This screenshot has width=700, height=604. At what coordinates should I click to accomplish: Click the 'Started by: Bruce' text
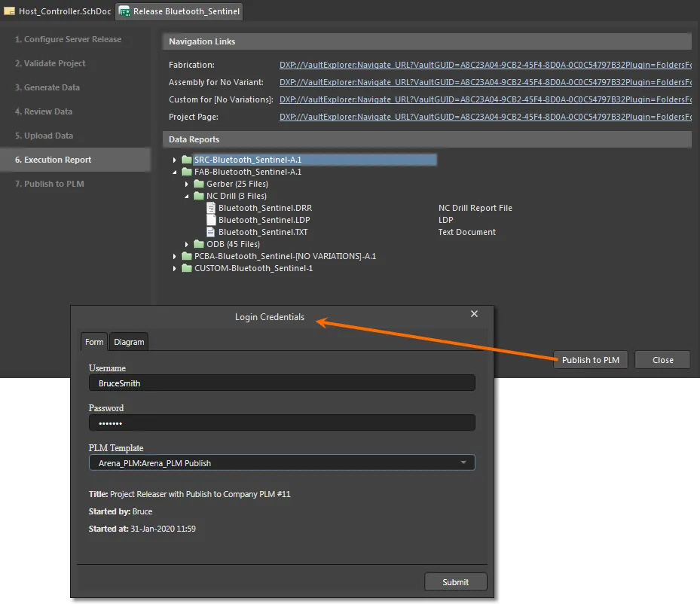pyautogui.click(x=120, y=511)
